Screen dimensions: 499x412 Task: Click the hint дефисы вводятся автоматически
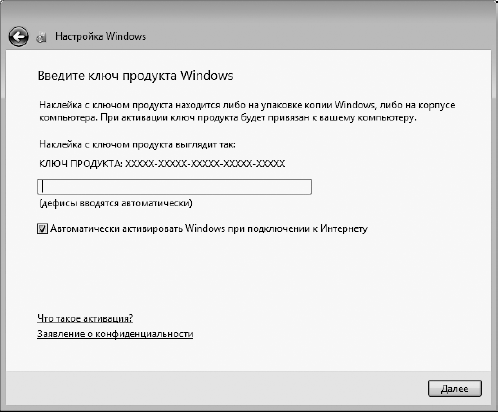[x=116, y=203]
